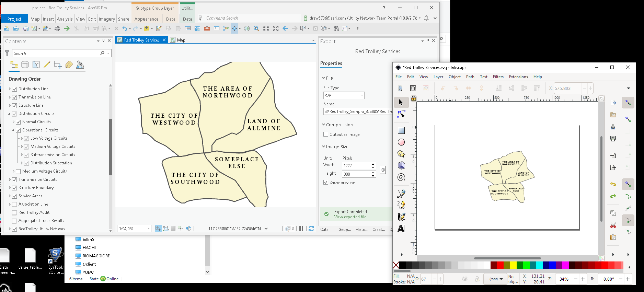This screenshot has height=292, width=644.
Task: Switch to the Map view tab
Action: pyautogui.click(x=181, y=40)
